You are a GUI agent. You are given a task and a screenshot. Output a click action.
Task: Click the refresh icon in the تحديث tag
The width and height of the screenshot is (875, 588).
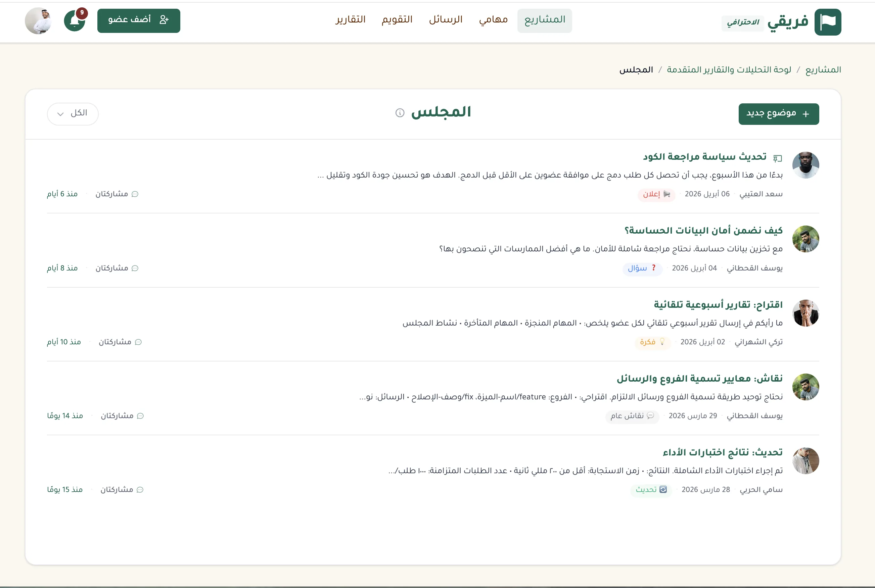tap(663, 489)
